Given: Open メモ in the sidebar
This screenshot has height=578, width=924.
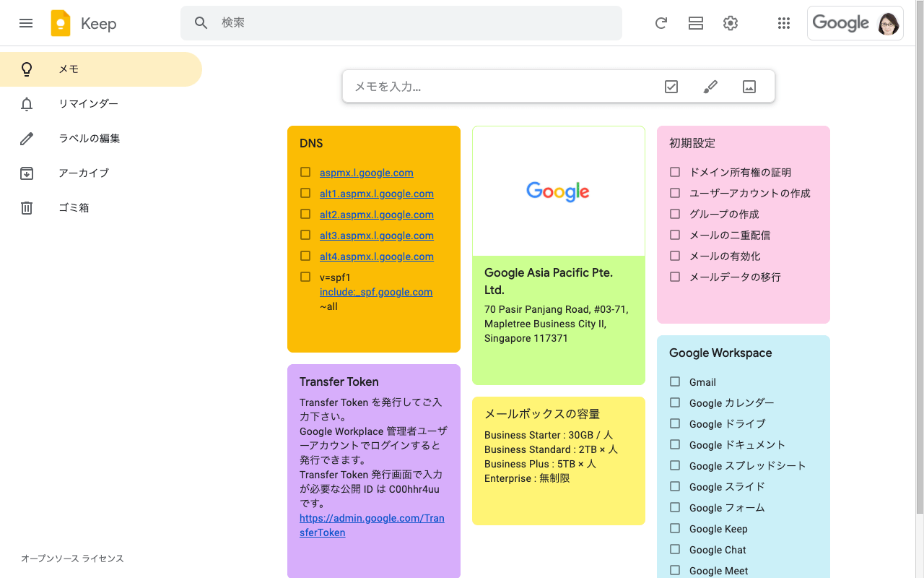Looking at the screenshot, I should [x=101, y=69].
